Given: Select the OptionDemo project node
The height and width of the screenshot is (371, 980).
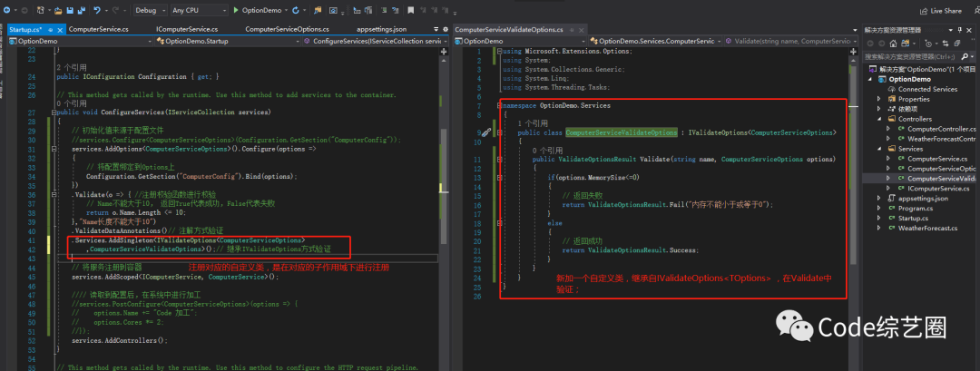Looking at the screenshot, I should pos(909,79).
